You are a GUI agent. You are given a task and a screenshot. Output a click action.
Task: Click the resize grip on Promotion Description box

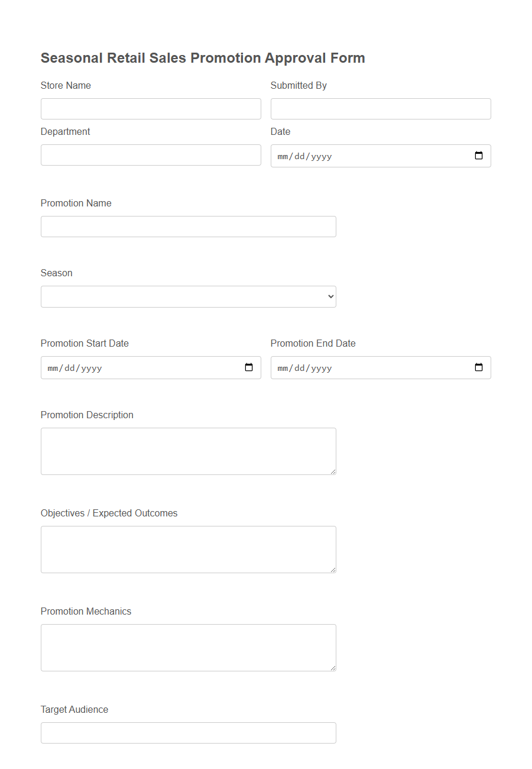(x=333, y=471)
